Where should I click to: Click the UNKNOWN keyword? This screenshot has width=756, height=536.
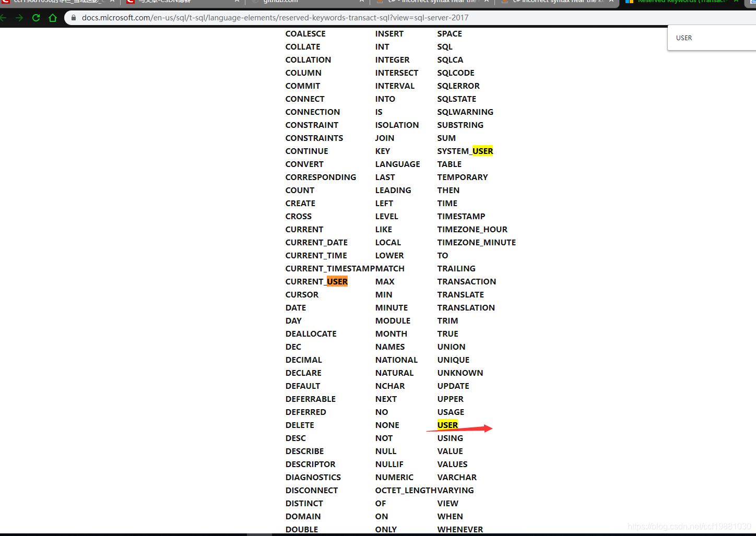[460, 373]
